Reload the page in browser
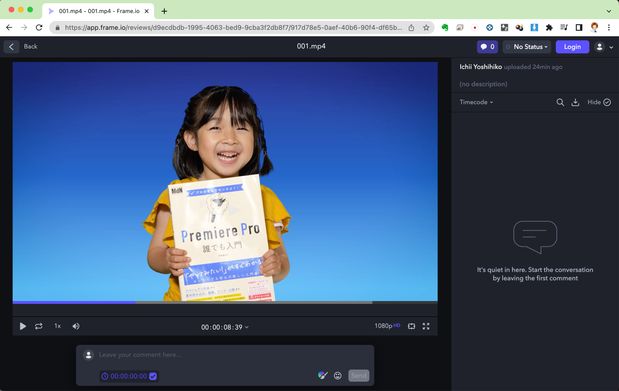This screenshot has width=619, height=391. [39, 27]
